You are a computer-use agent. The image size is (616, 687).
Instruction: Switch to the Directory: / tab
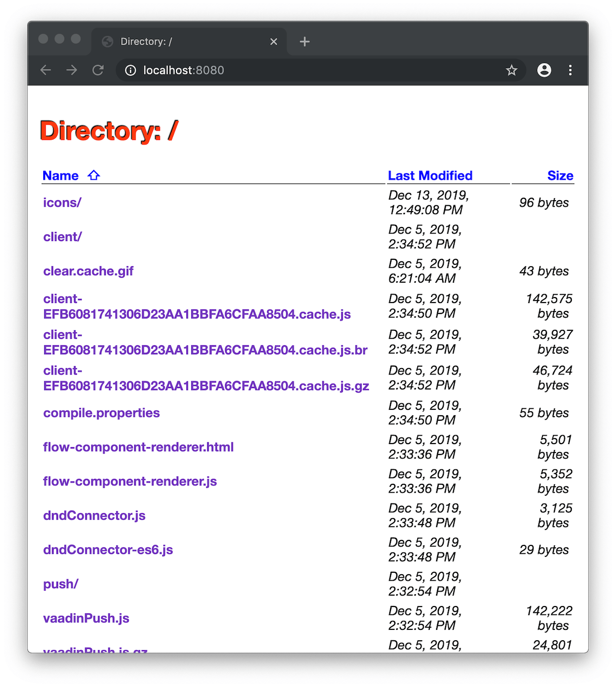[146, 41]
